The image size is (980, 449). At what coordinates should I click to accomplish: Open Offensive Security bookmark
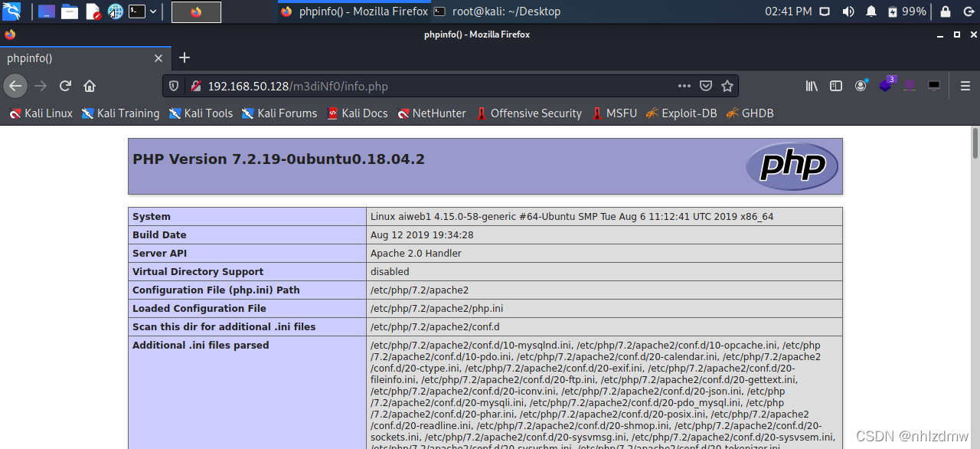(x=529, y=113)
